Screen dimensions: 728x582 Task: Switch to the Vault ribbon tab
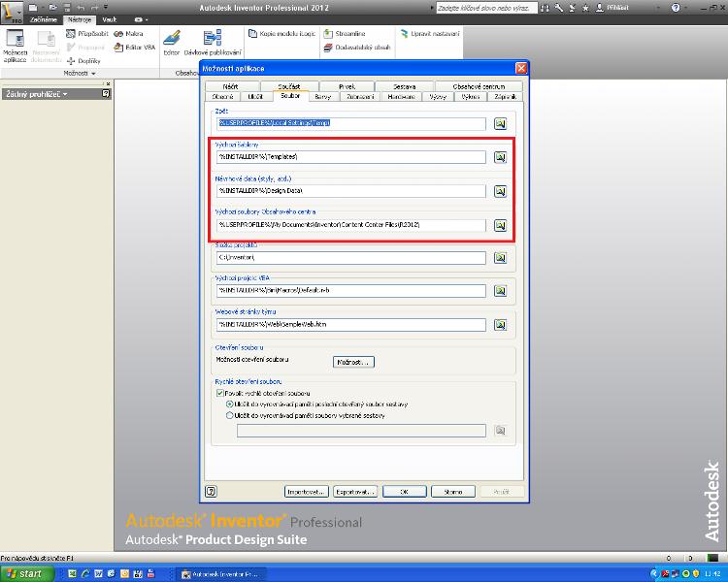click(x=110, y=20)
